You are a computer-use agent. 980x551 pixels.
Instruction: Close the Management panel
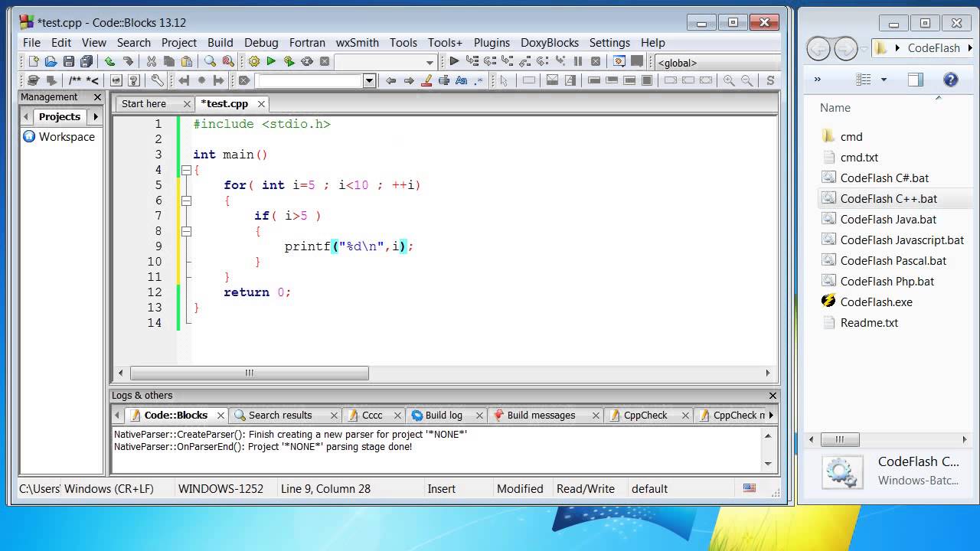coord(97,97)
